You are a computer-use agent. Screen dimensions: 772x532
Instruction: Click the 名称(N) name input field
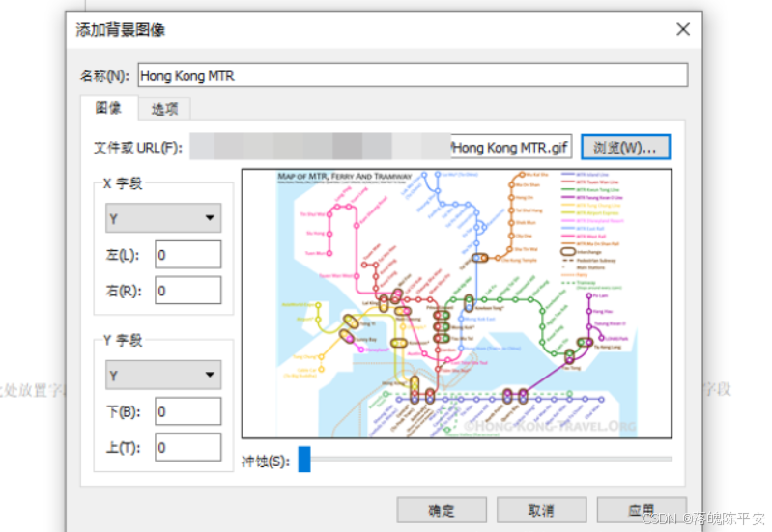(413, 75)
